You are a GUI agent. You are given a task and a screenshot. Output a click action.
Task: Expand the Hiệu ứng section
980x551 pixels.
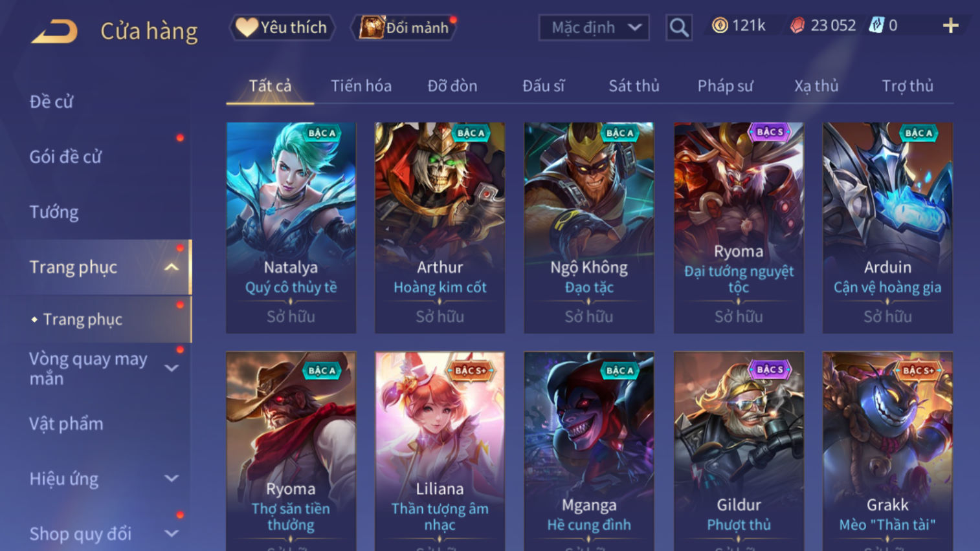click(172, 479)
